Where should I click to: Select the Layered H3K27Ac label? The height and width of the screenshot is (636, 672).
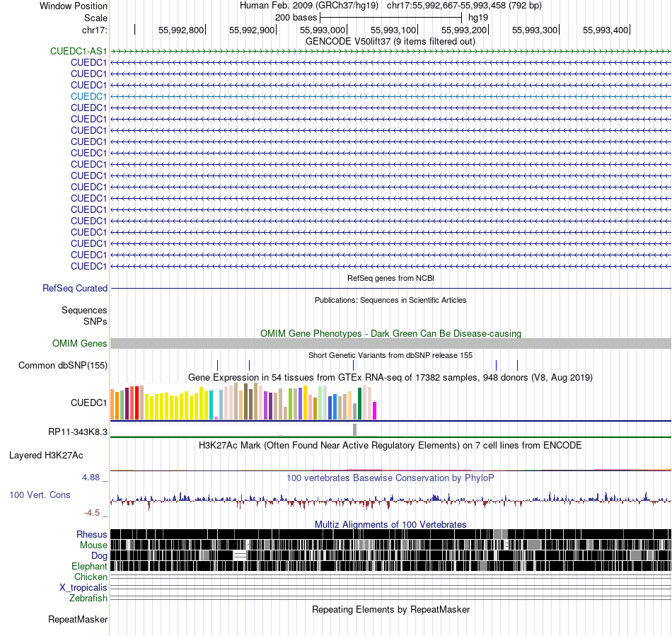coord(46,456)
